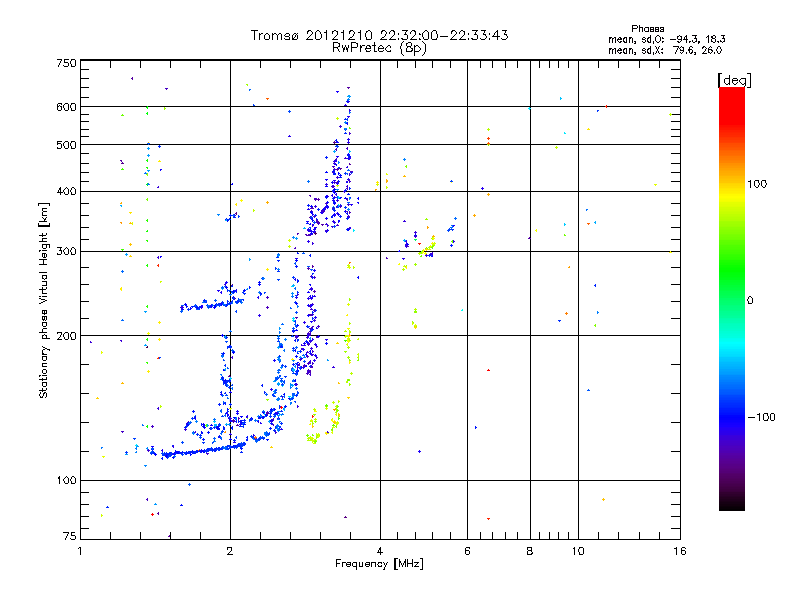
Task: Click the '750' y-axis tick label
Action: [x=66, y=63]
